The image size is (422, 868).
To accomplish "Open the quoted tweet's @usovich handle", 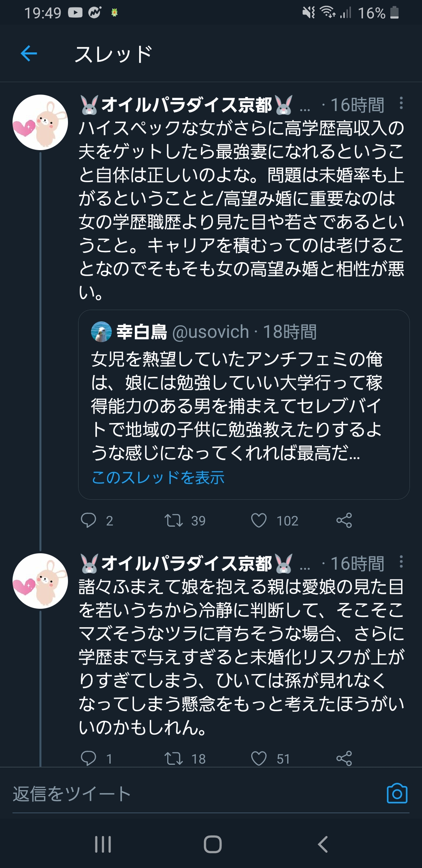I will click(x=210, y=332).
